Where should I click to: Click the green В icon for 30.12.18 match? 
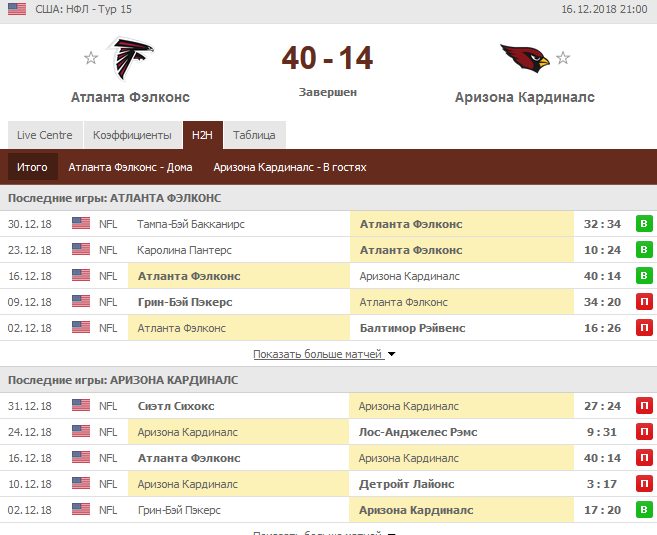click(x=644, y=224)
